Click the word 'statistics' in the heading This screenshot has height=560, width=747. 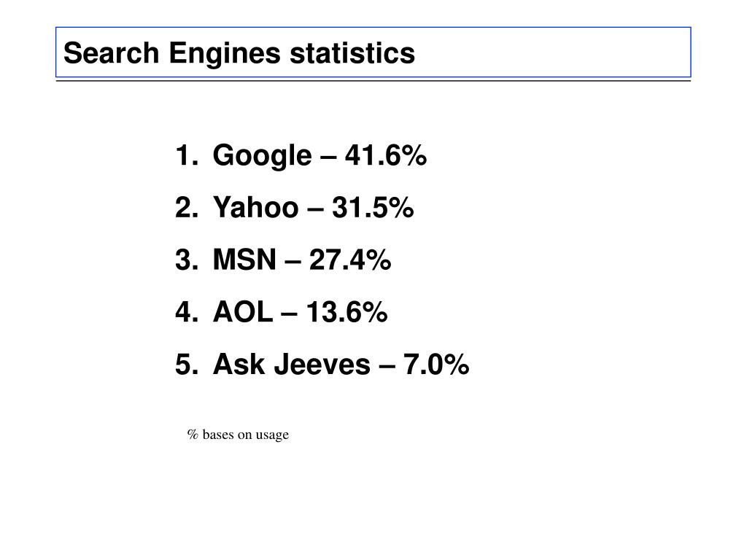point(352,52)
